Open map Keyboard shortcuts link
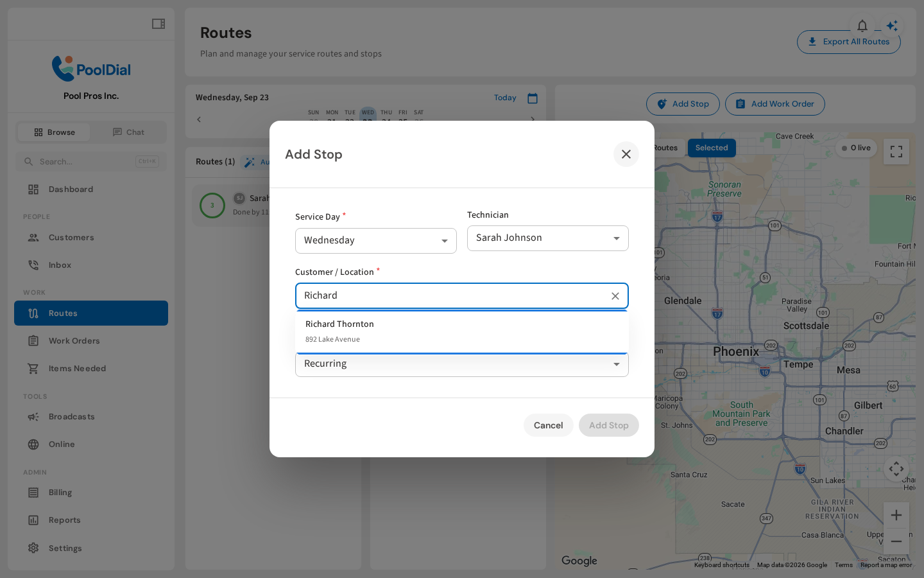This screenshot has height=578, width=924. click(x=722, y=565)
